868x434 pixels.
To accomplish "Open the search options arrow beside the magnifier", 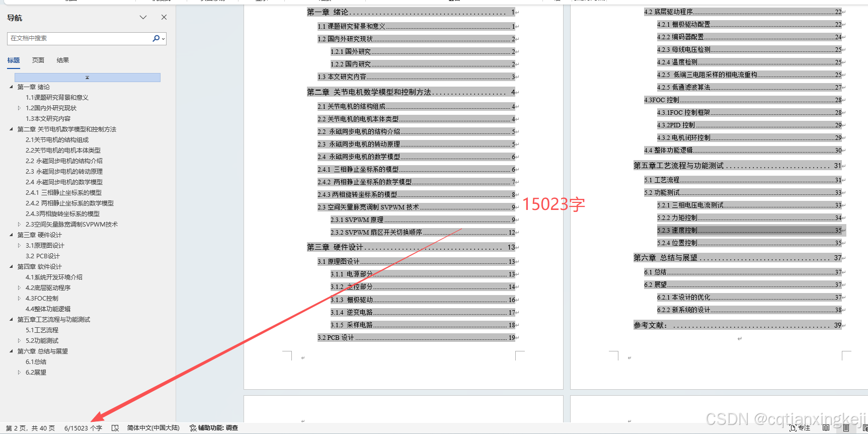I will [163, 39].
